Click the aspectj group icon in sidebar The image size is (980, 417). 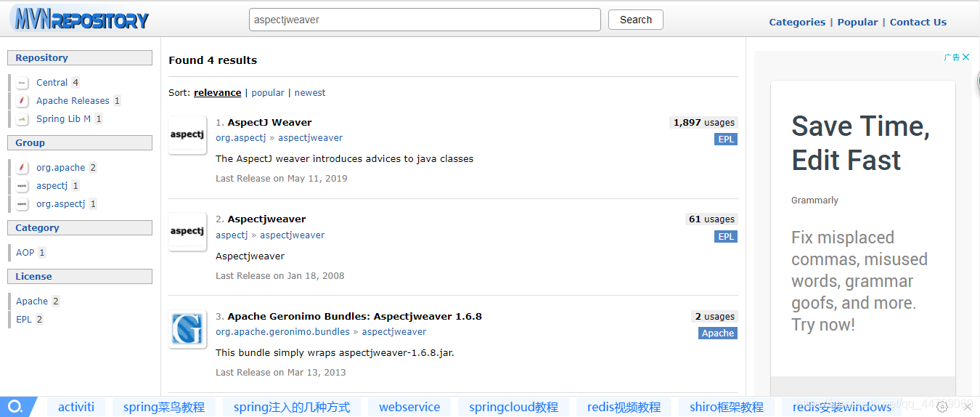(23, 186)
